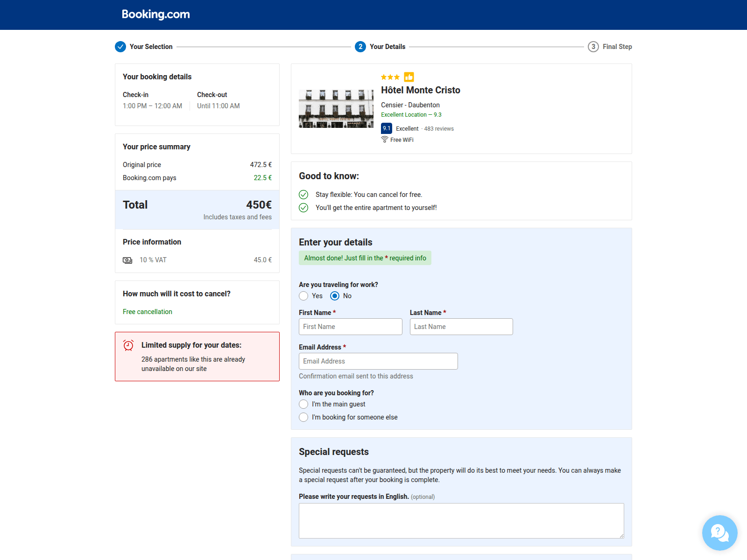Image resolution: width=747 pixels, height=560 pixels.
Task: Select Yes for traveling for work
Action: point(303,296)
